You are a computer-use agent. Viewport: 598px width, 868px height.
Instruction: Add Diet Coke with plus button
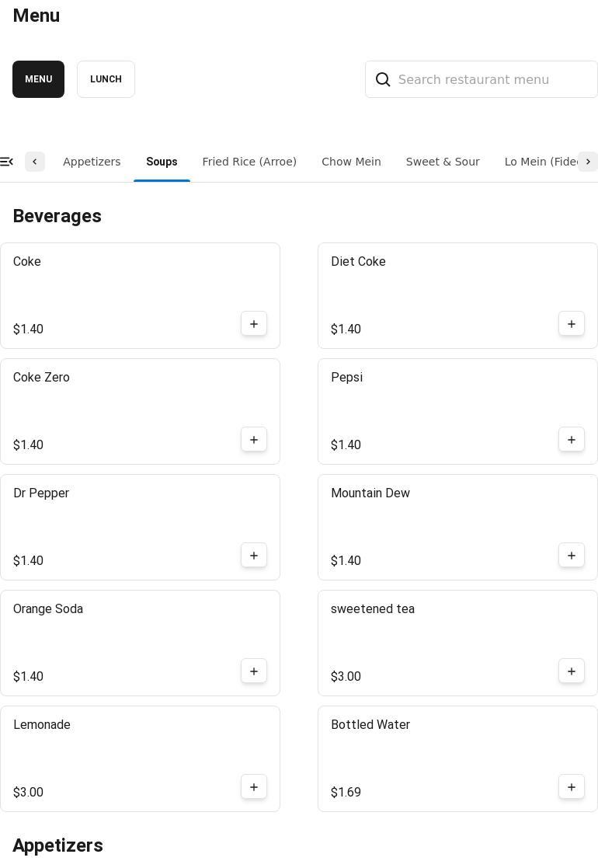click(572, 324)
